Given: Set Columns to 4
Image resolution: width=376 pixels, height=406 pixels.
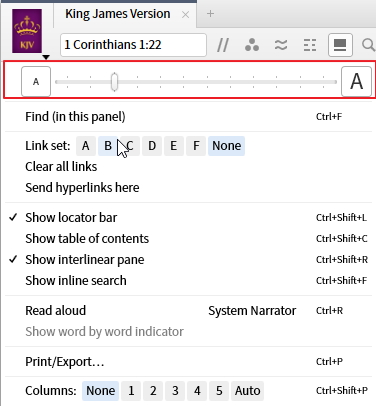Looking at the screenshot, I should [197, 391].
